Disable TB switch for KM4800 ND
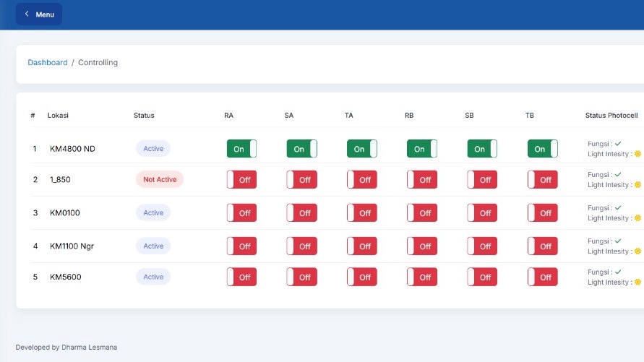 click(x=542, y=149)
